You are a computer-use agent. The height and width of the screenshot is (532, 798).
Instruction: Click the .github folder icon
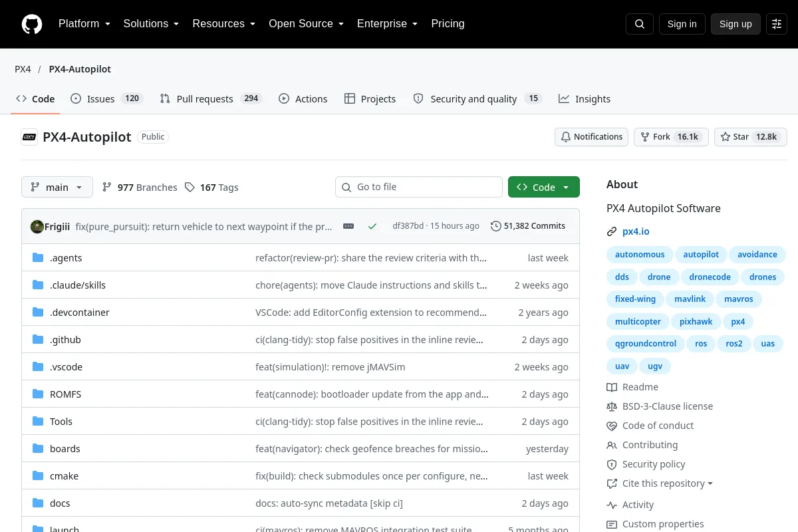click(x=38, y=340)
